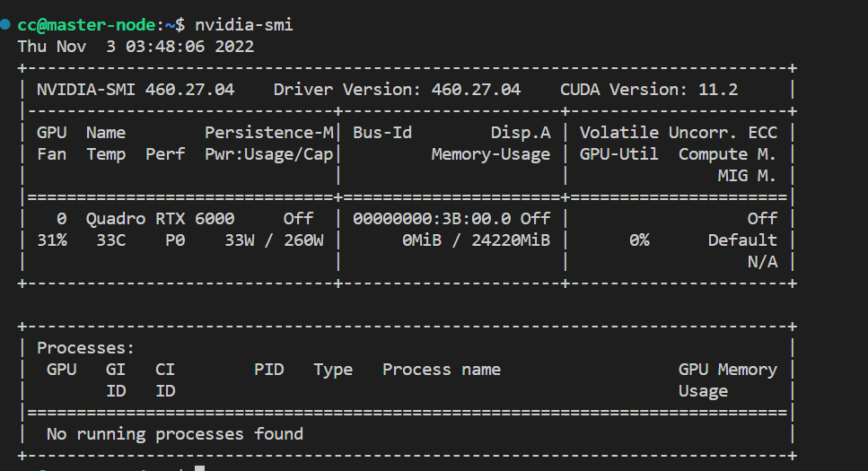Click the No running processes found message
This screenshot has height=471, width=868.
click(175, 434)
